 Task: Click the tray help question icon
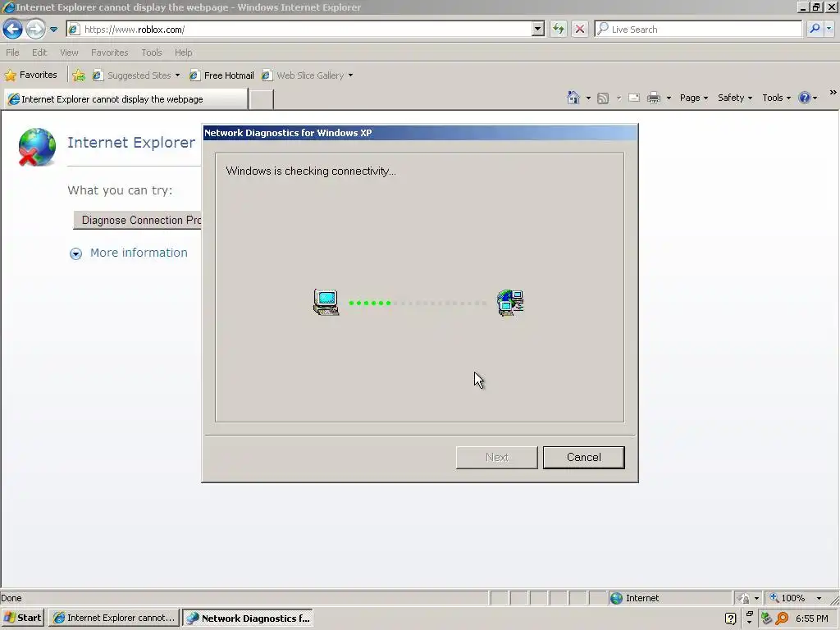click(x=730, y=619)
